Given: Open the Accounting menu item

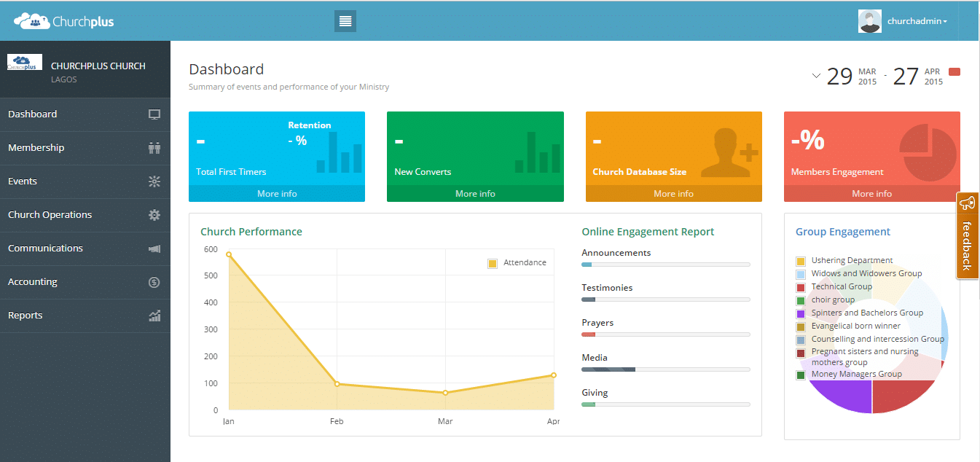Looking at the screenshot, I should (x=85, y=282).
